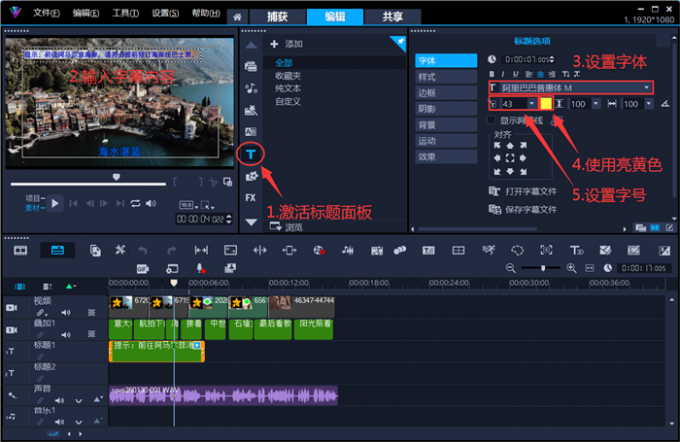Play the preview video
Image resolution: width=680 pixels, height=442 pixels.
tap(55, 203)
